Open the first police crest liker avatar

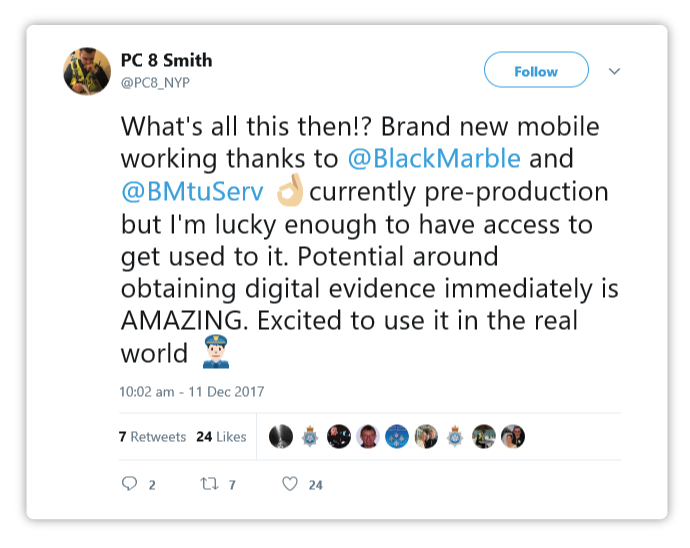[310, 437]
